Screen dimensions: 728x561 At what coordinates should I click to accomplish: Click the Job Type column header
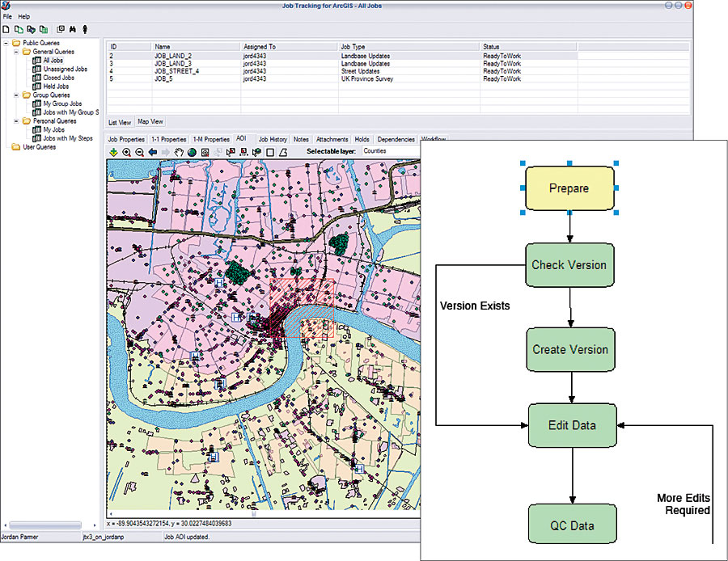click(x=409, y=47)
